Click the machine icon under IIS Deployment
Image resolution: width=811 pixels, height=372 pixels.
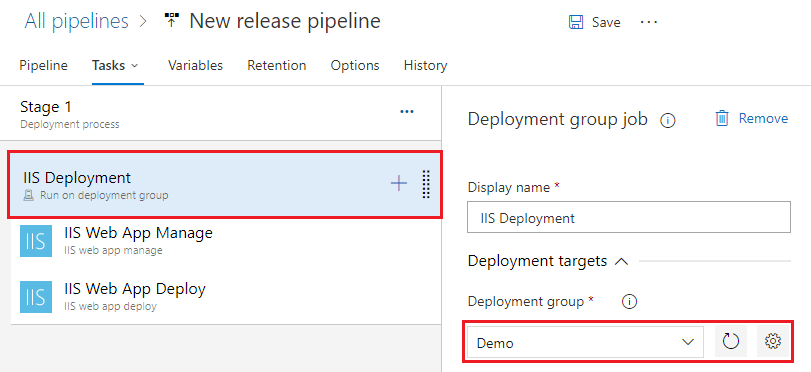[x=28, y=196]
